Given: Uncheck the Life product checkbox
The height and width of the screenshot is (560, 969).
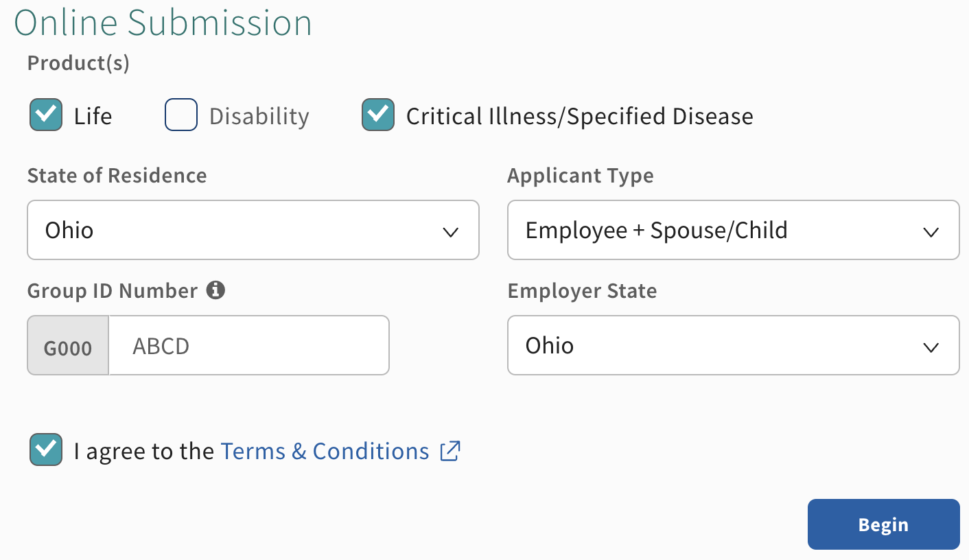Looking at the screenshot, I should 46,115.
